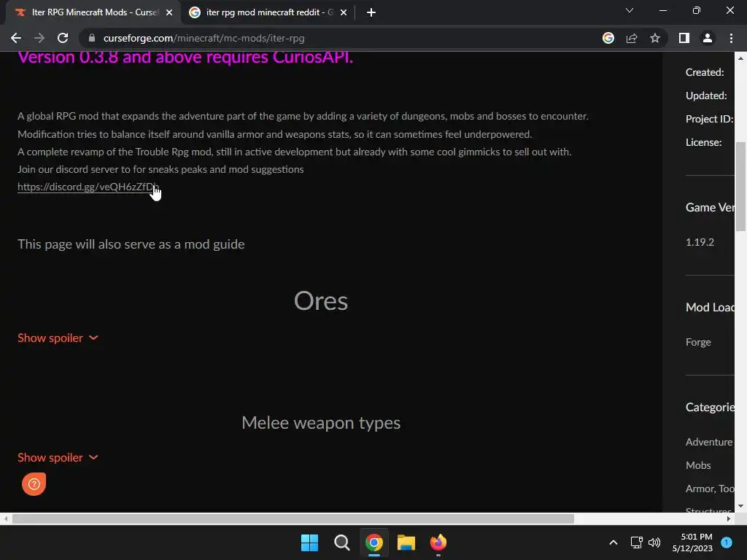Open Google icon in address bar
This screenshot has width=747, height=560.
point(608,38)
